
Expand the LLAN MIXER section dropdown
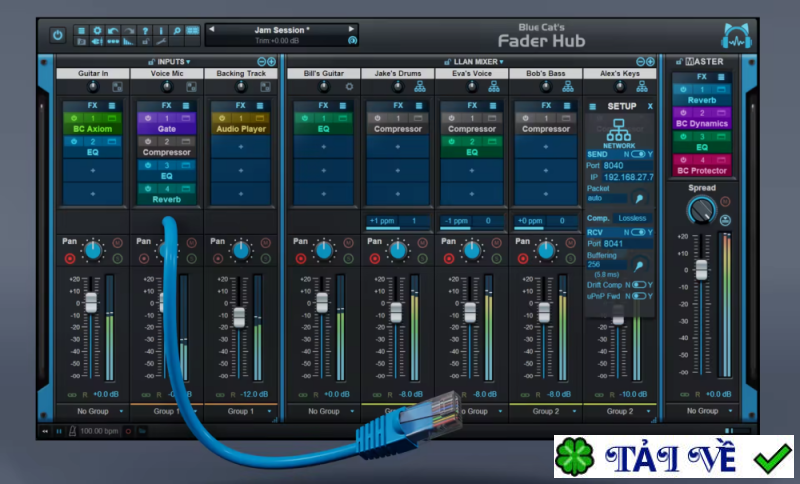coord(501,62)
